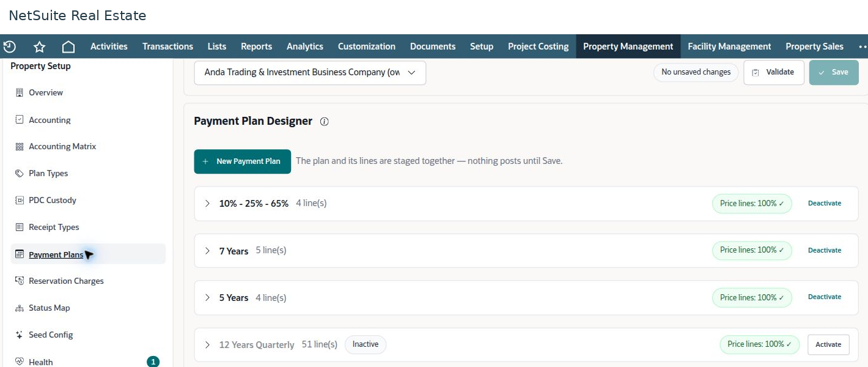Image resolution: width=868 pixels, height=367 pixels.
Task: Expand the 12 Years Quarterly plan
Action: [207, 345]
